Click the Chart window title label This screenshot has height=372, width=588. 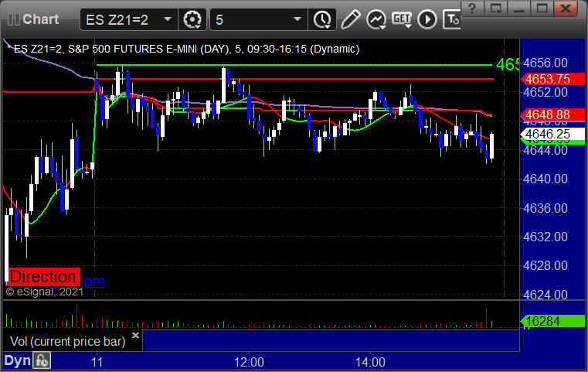click(x=40, y=19)
